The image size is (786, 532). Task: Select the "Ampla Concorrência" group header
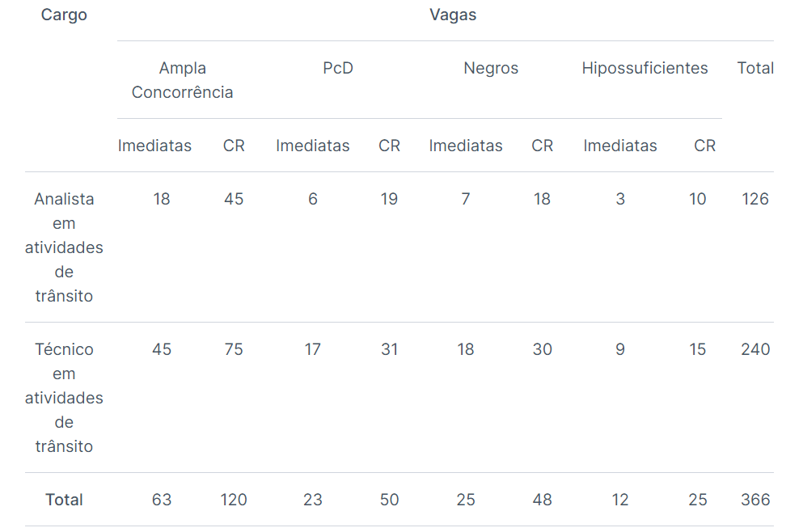click(183, 80)
